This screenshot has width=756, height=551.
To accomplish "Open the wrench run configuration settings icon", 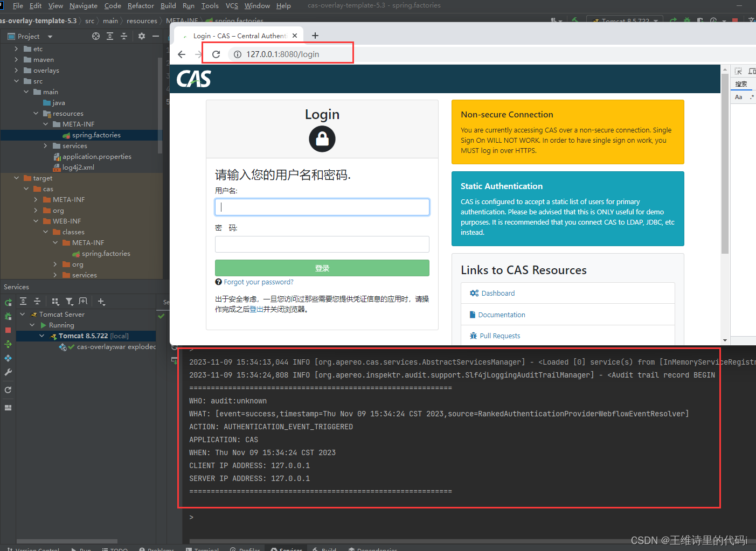I will pos(8,372).
